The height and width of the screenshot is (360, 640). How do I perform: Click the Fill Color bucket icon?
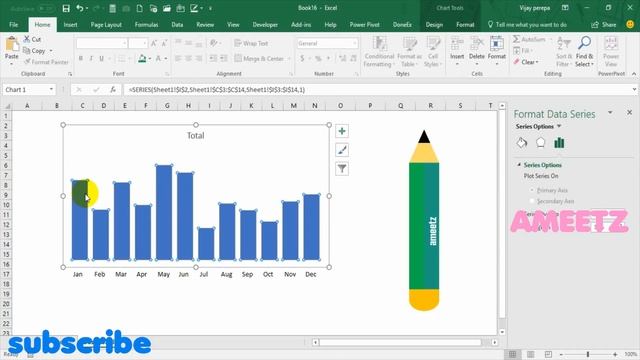click(142, 58)
